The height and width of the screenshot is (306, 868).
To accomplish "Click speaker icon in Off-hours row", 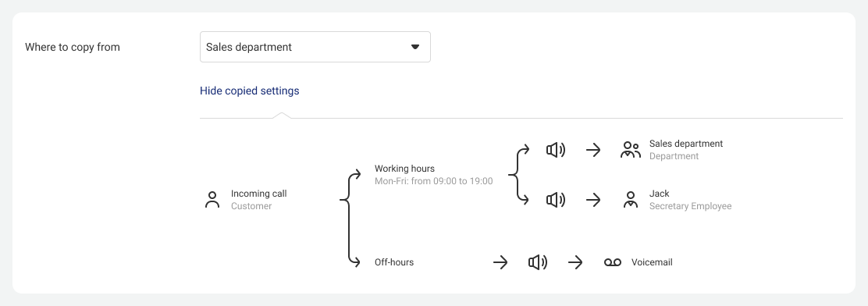I will [x=538, y=262].
